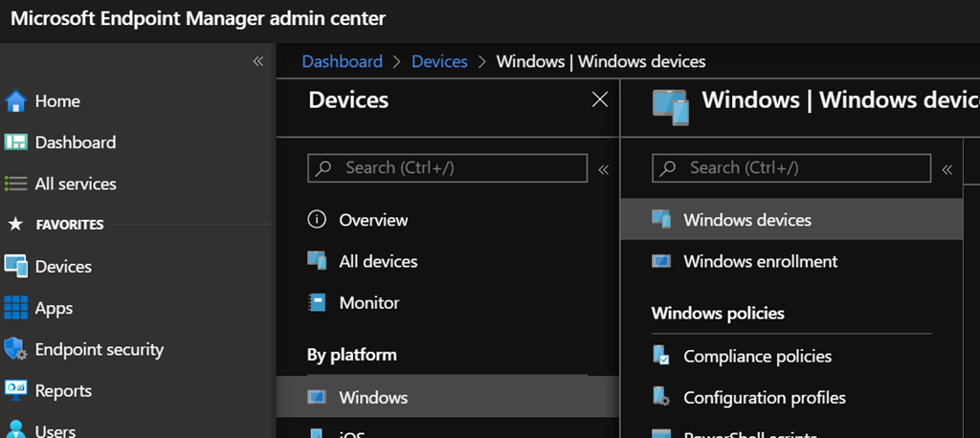Click the Monitor notebook icon

[x=317, y=302]
